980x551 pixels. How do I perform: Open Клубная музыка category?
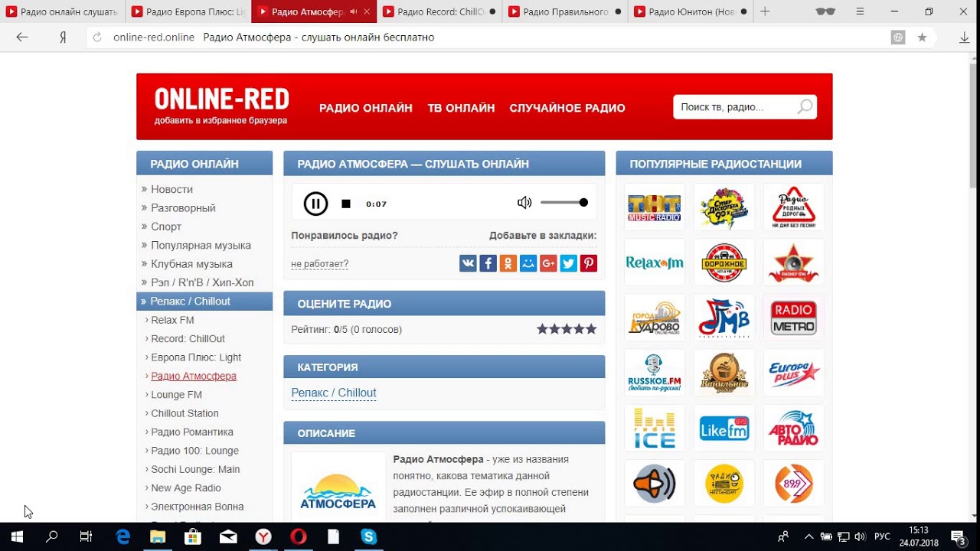click(191, 264)
